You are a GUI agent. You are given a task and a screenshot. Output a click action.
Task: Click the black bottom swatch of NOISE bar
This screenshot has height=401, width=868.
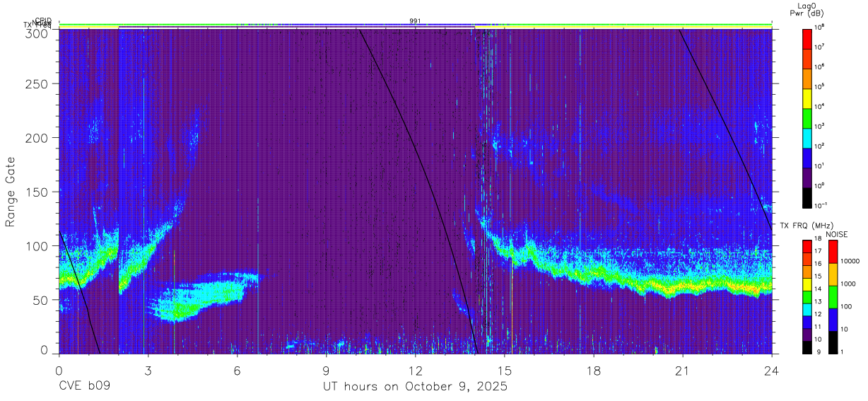(x=833, y=341)
